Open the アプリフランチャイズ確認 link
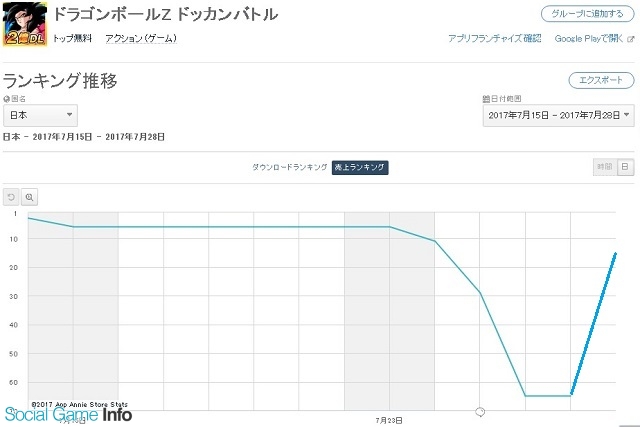Image resolution: width=640 pixels, height=427 pixels. tap(495, 38)
